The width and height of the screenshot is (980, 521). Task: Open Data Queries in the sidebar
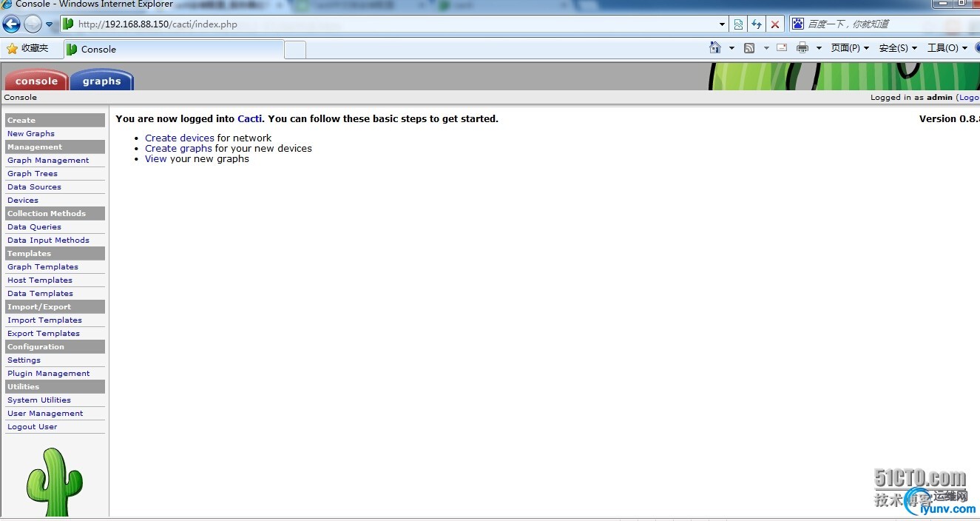(34, 227)
